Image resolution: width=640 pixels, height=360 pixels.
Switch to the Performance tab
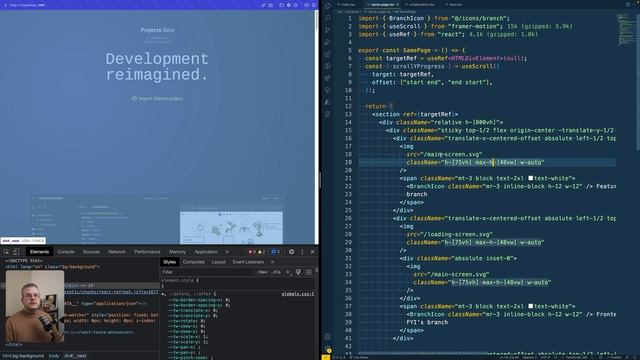(x=147, y=252)
